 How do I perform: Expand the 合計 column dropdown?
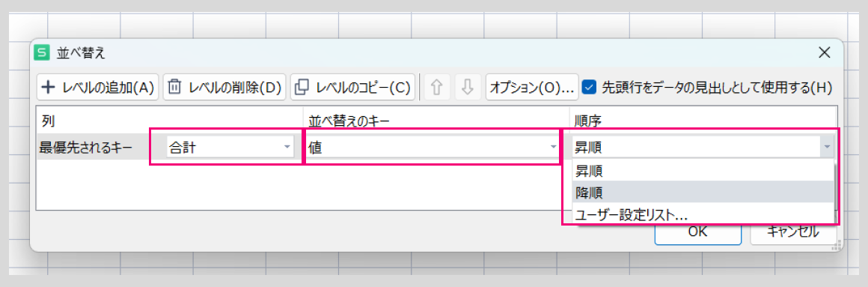pyautogui.click(x=287, y=148)
